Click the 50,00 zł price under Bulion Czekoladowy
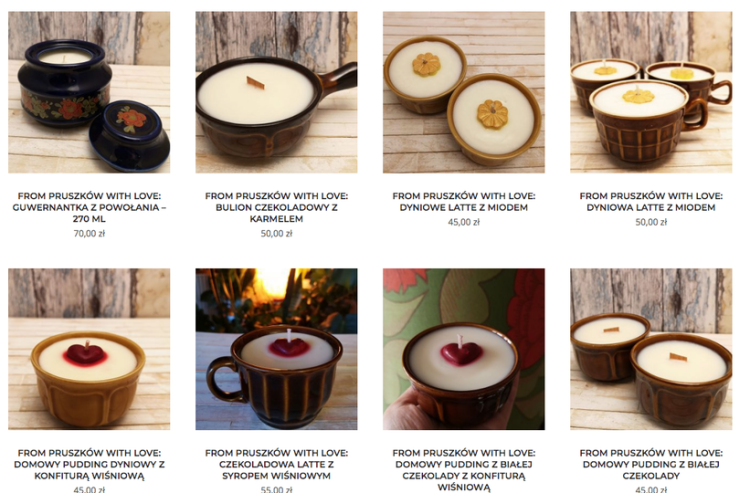 tap(276, 233)
